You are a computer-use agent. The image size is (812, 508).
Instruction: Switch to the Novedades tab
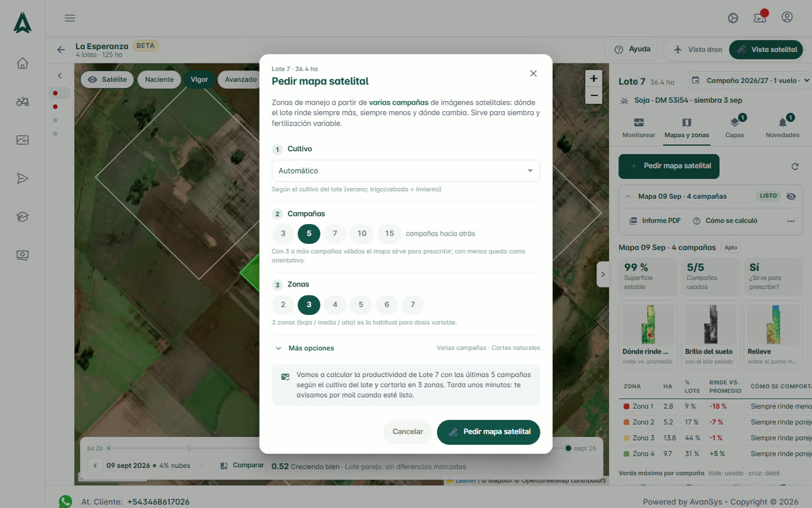click(782, 127)
